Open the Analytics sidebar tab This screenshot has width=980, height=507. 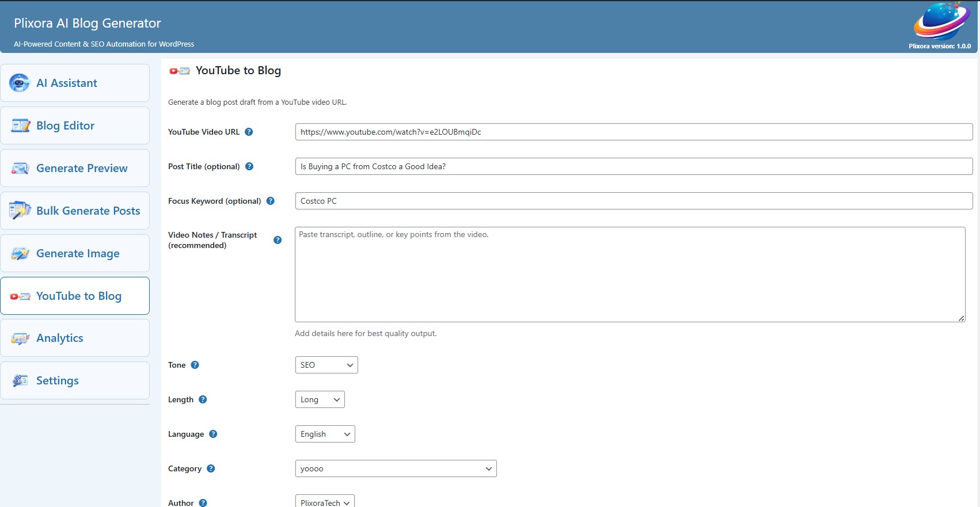point(75,338)
